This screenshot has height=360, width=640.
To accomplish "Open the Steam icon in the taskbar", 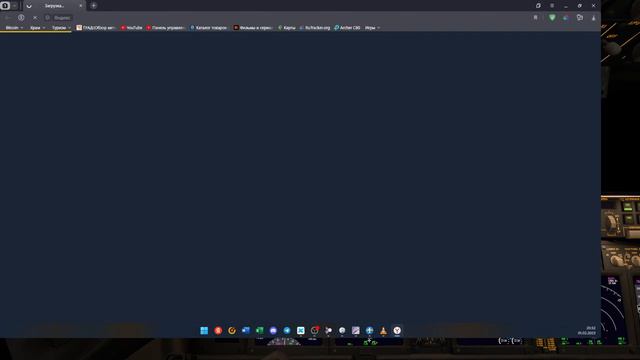I will click(x=342, y=331).
